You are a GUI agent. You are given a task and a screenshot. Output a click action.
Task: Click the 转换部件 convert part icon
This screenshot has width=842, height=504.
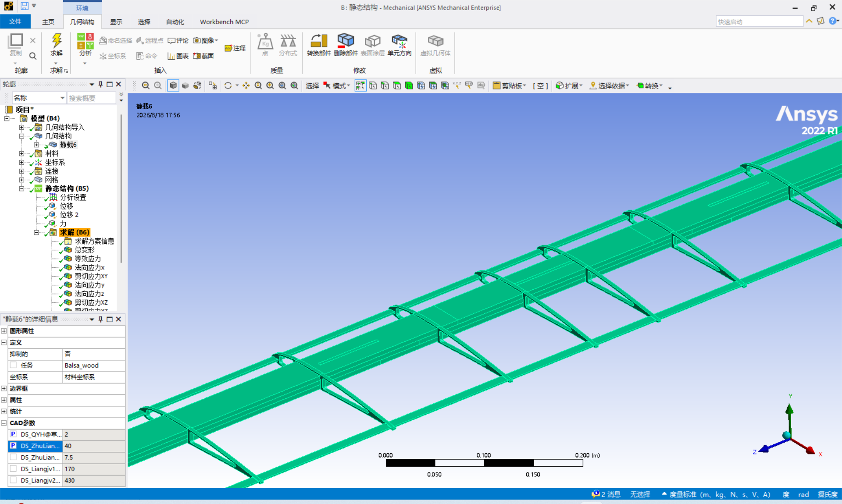tap(319, 41)
